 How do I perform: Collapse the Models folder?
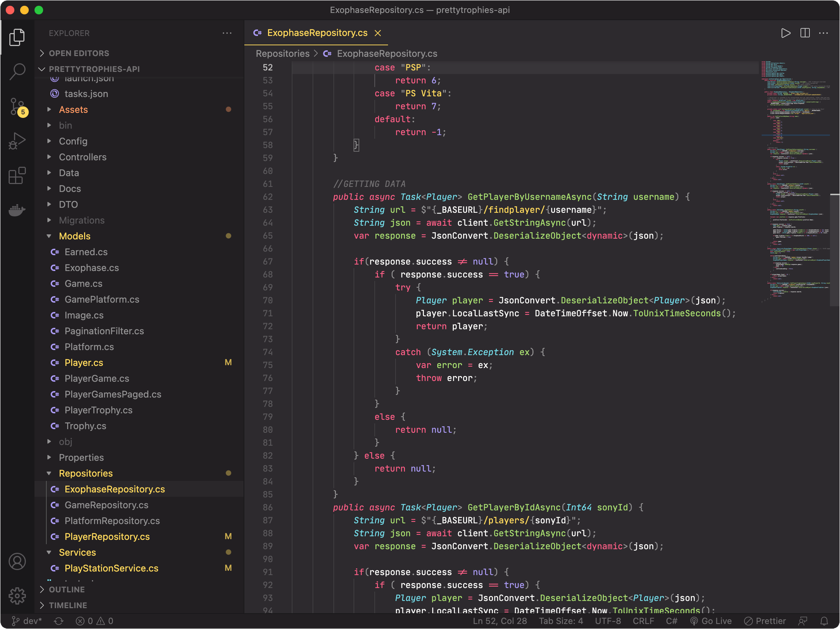click(x=74, y=236)
